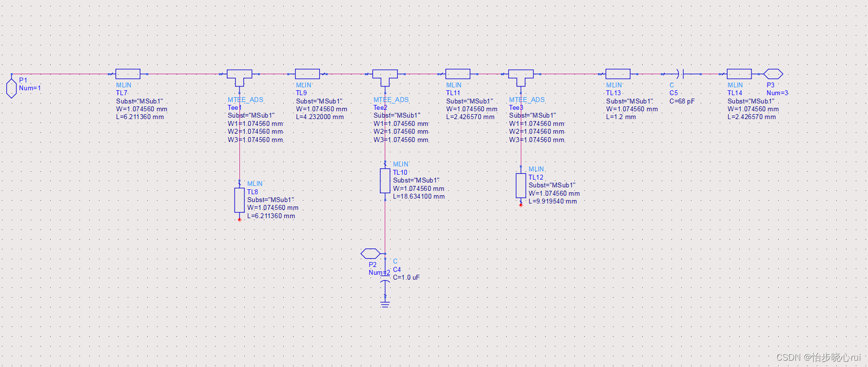Image resolution: width=868 pixels, height=367 pixels.
Task: Click TL7 length L=6.211360 mm
Action: (x=140, y=117)
